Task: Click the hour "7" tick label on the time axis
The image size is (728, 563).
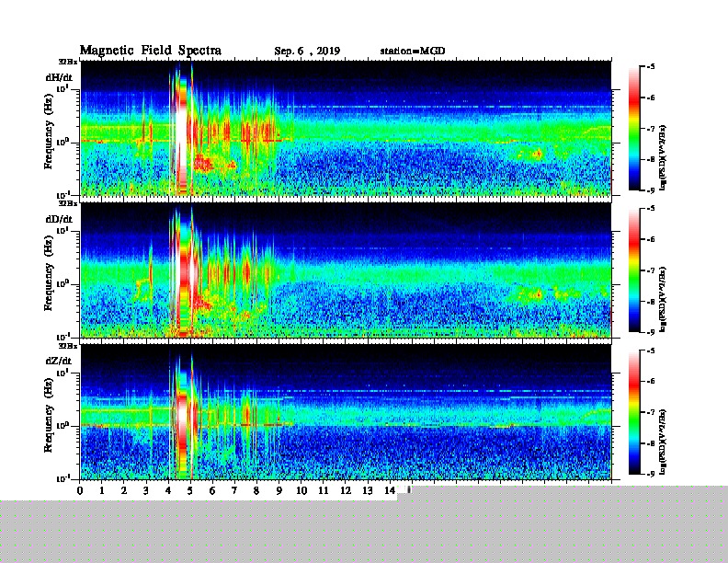Action: 234,490
